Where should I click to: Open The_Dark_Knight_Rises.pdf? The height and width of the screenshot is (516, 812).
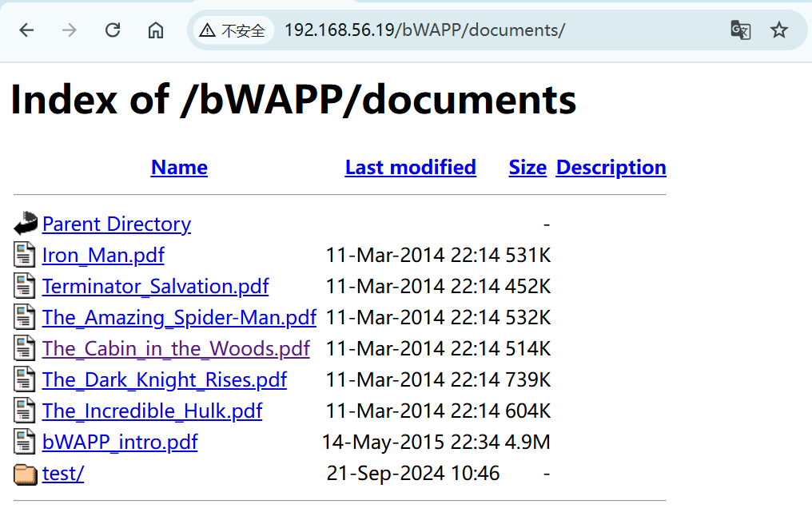pos(165,379)
